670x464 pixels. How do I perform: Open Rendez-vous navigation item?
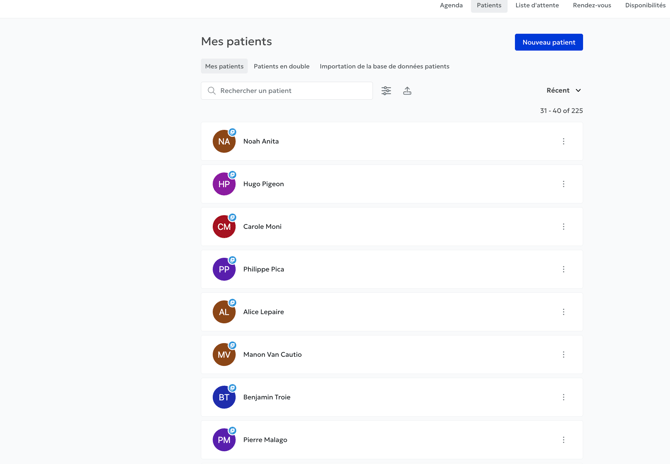[x=592, y=6]
